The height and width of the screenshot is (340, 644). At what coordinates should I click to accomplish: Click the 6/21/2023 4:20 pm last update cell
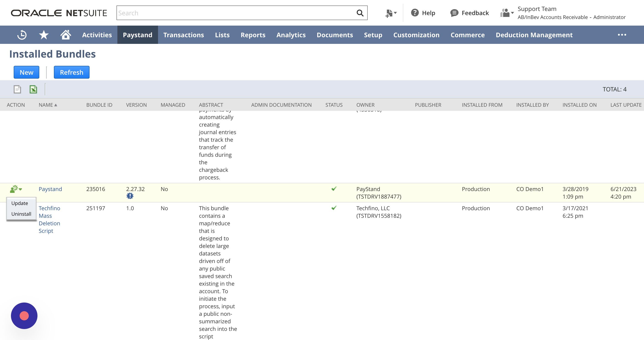coord(623,193)
